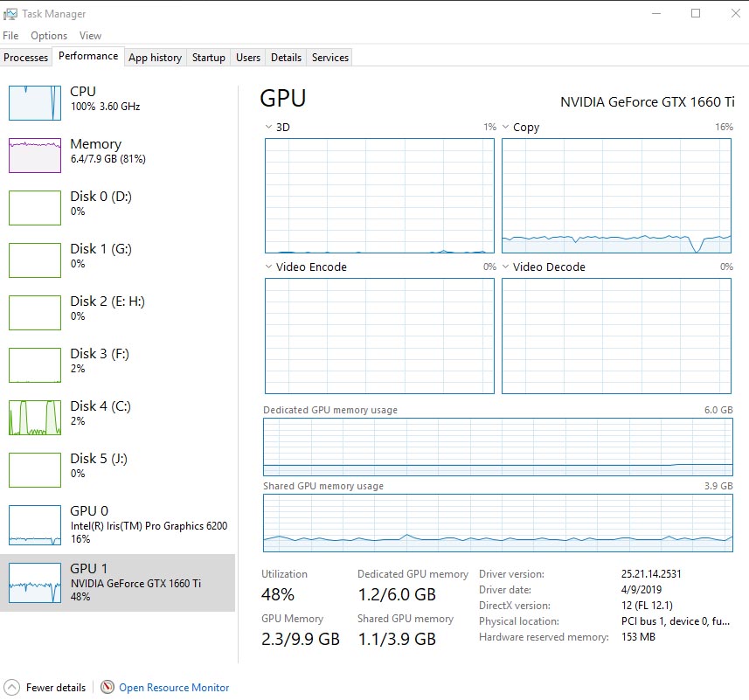Image resolution: width=749 pixels, height=700 pixels.
Task: Open the 3D engine dropdown chevron
Action: [268, 128]
